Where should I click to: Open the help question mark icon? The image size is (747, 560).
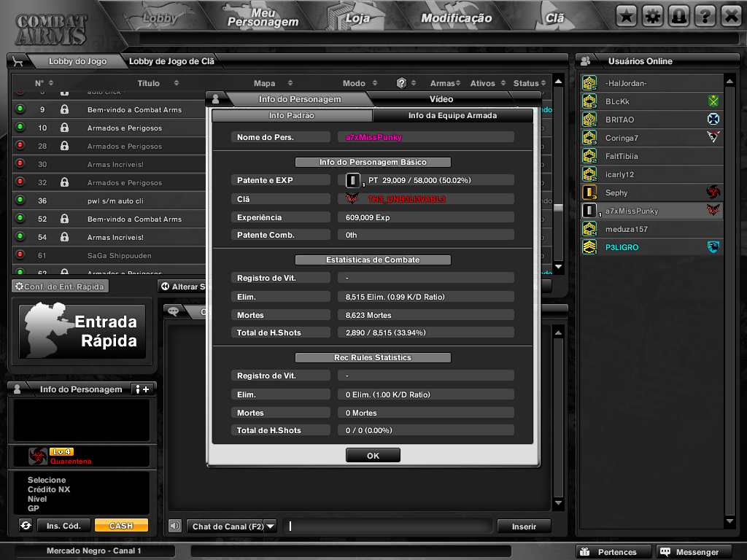point(705,17)
